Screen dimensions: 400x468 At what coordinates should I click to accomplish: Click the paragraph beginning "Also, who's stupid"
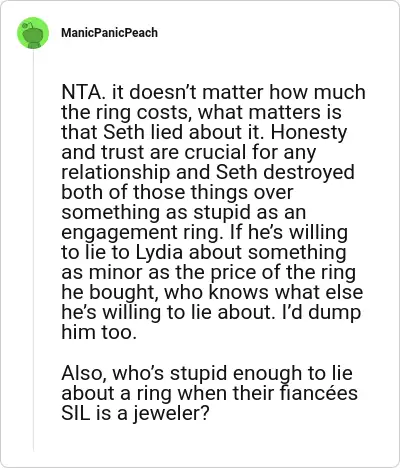(x=209, y=393)
